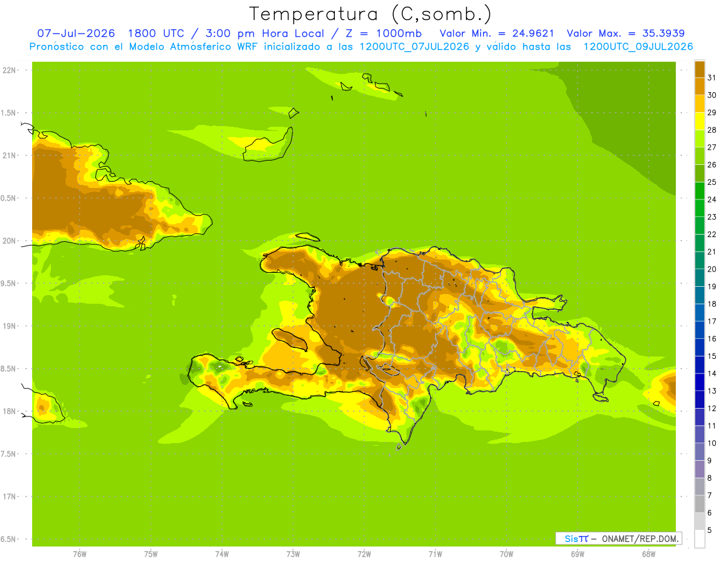The width and height of the screenshot is (728, 562).
Task: Click the colorbar label '23'
Action: point(712,217)
